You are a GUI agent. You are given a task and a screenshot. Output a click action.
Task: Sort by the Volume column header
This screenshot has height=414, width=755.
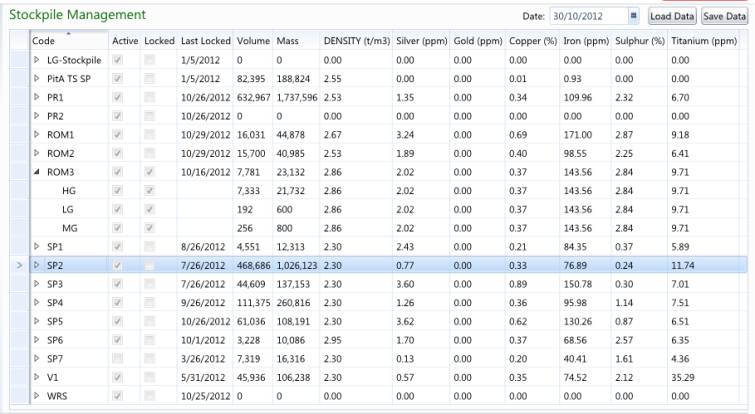pos(253,41)
